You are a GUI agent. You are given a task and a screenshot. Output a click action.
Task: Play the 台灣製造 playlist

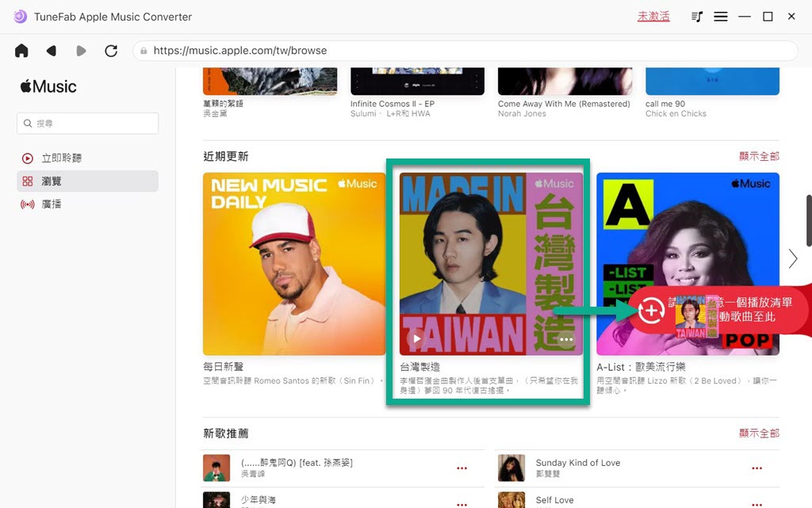pyautogui.click(x=416, y=339)
